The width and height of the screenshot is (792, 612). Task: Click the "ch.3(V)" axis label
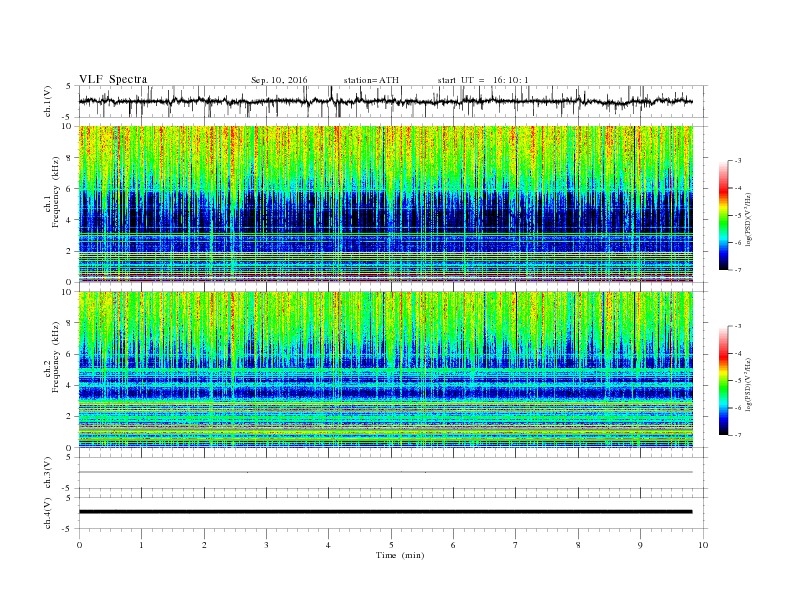(48, 473)
